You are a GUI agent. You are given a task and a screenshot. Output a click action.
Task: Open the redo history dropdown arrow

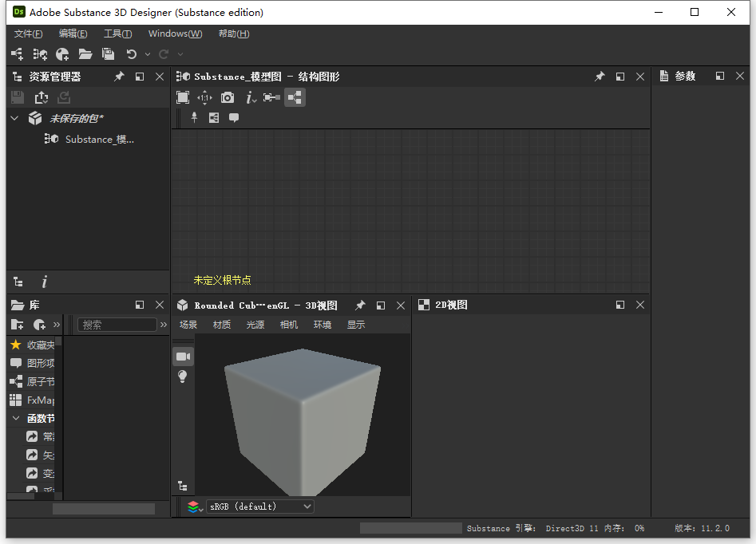point(180,54)
